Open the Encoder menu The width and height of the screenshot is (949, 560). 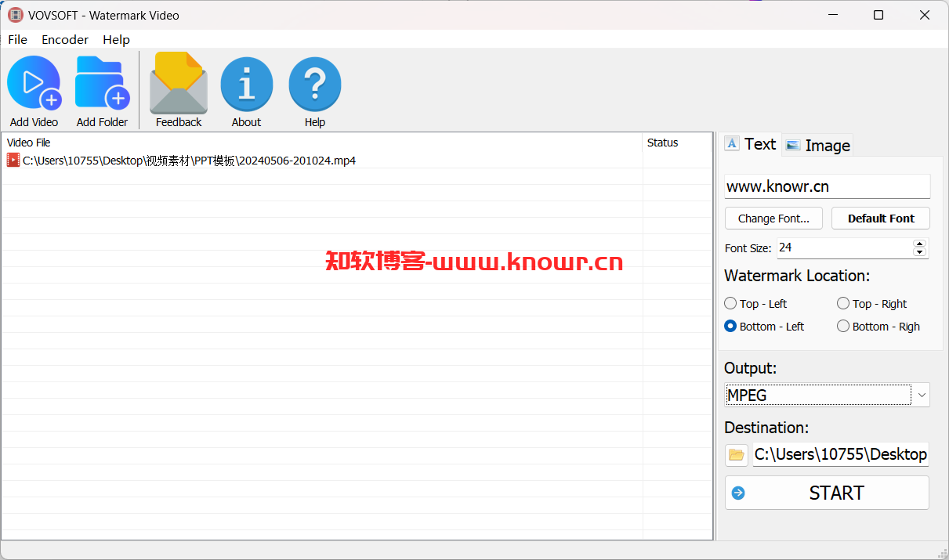point(65,39)
